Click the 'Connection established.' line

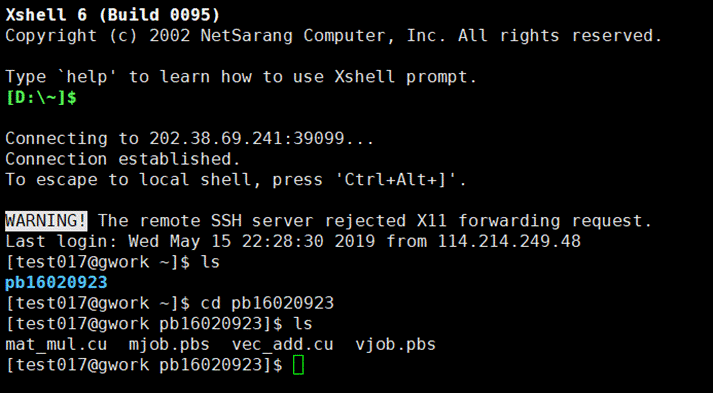click(x=123, y=159)
